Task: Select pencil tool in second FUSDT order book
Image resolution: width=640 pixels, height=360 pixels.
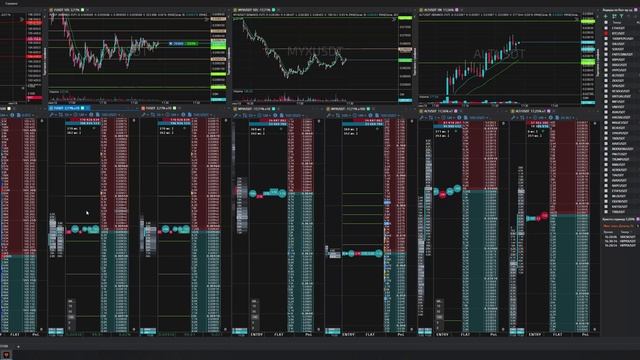Action: pos(143,115)
